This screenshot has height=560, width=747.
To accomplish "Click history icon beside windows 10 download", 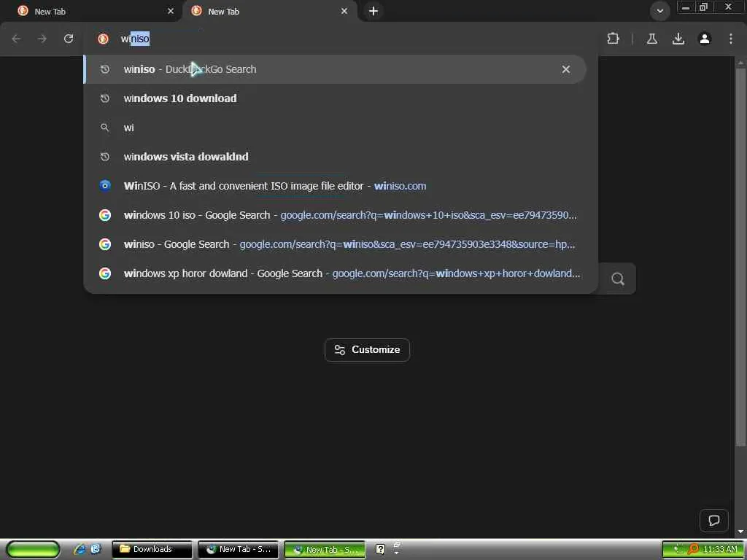I will 105,98.
